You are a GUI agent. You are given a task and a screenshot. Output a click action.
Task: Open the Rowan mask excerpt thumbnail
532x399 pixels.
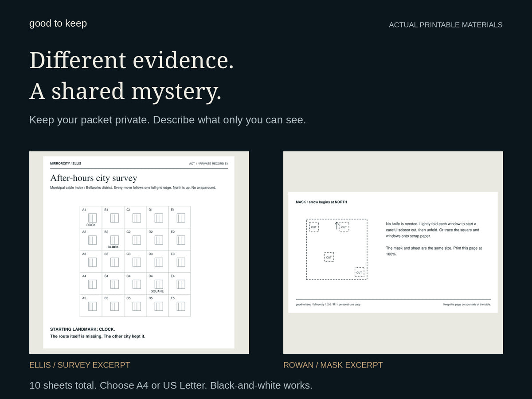(393, 253)
